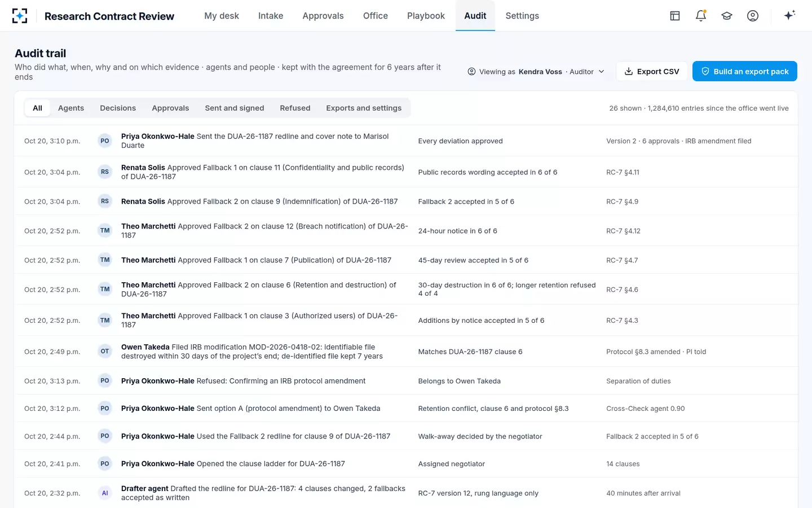Click TM avatar beside clause 7 Publication
Image resolution: width=812 pixels, height=508 pixels.
[105, 260]
